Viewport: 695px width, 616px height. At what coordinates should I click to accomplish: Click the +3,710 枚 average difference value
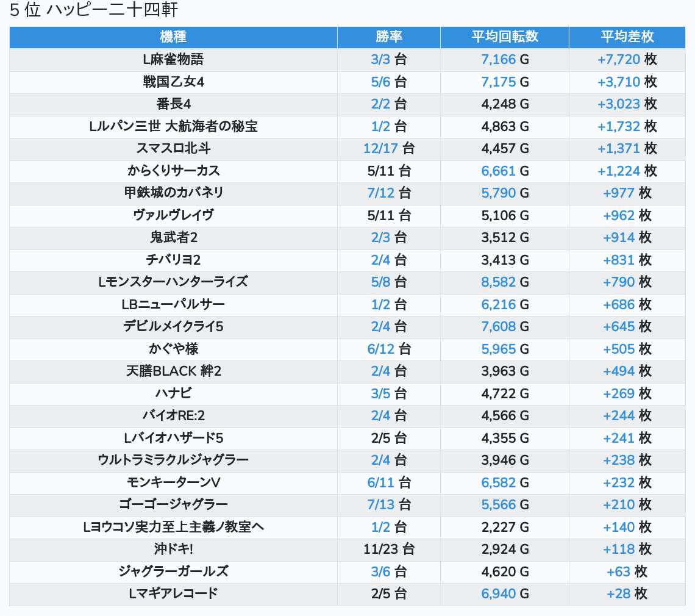pos(627,82)
